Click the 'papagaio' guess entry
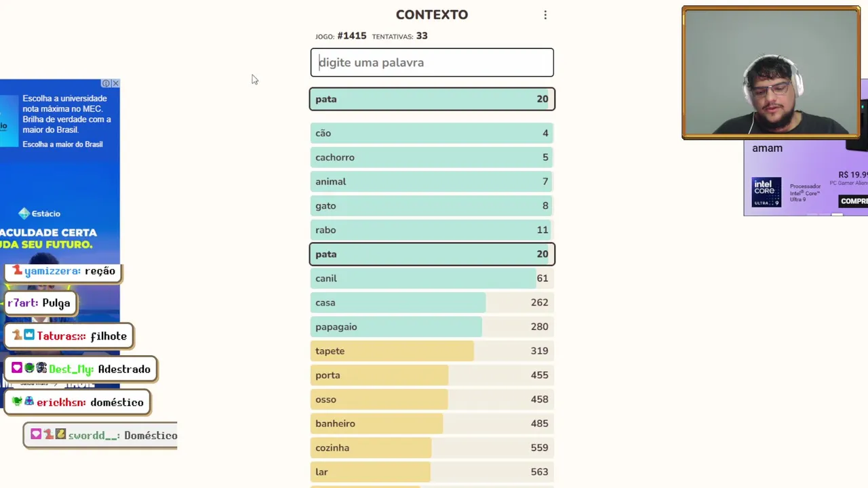This screenshot has height=488, width=868. (432, 327)
